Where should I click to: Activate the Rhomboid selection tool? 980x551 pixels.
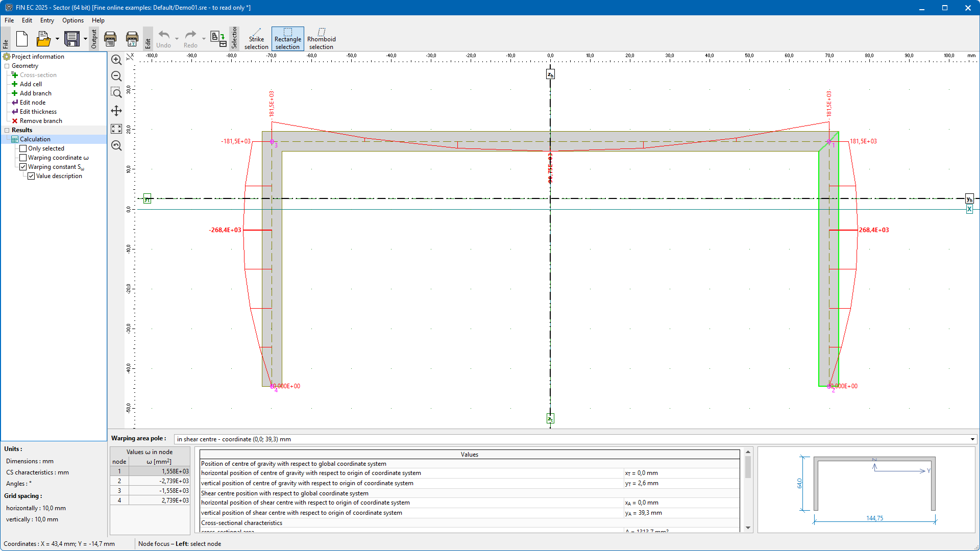[321, 39]
